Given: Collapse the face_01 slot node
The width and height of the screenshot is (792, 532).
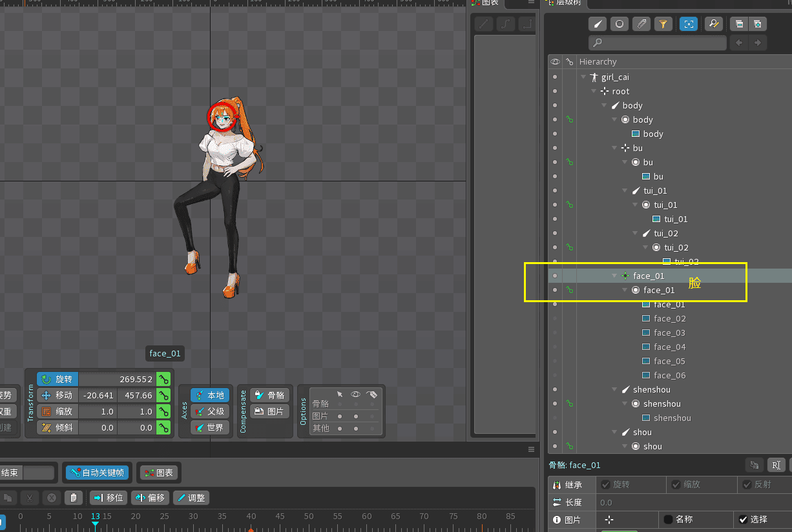Looking at the screenshot, I should click(x=625, y=291).
